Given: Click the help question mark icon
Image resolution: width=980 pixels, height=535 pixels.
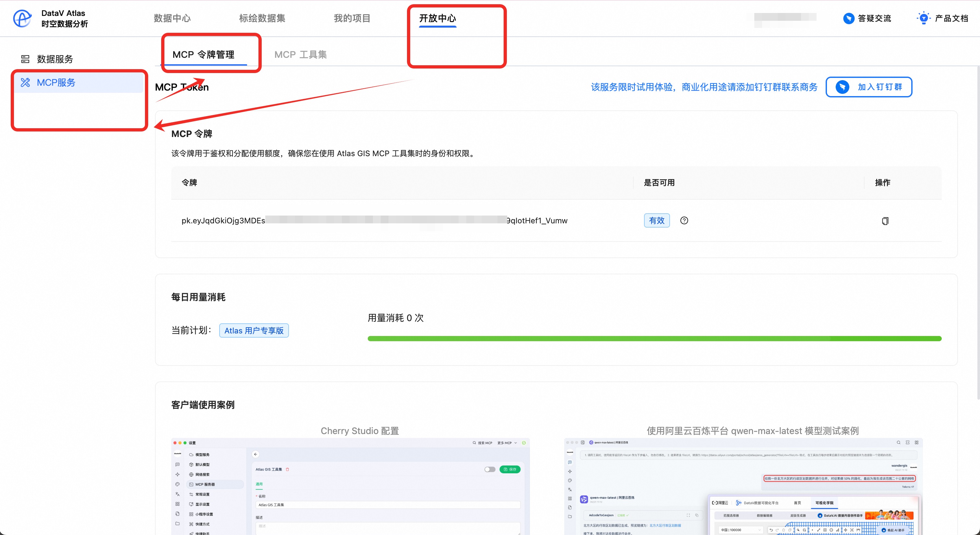Looking at the screenshot, I should coord(684,220).
